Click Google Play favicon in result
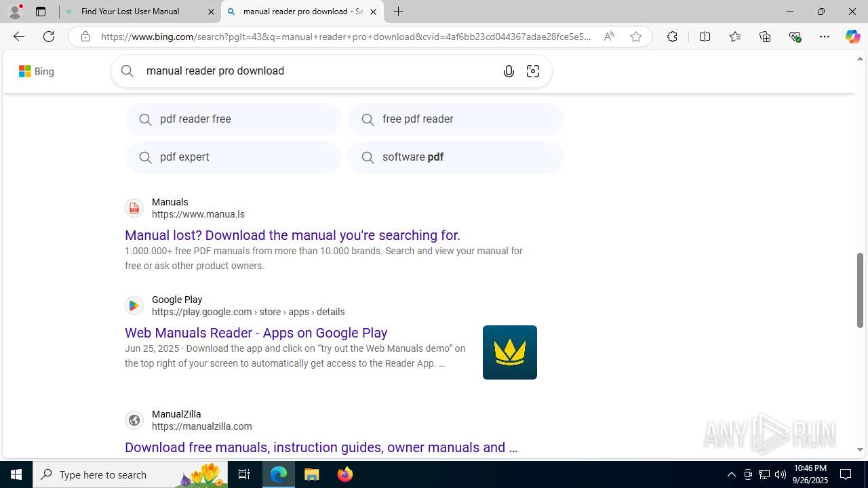The height and width of the screenshot is (488, 868). click(x=134, y=306)
